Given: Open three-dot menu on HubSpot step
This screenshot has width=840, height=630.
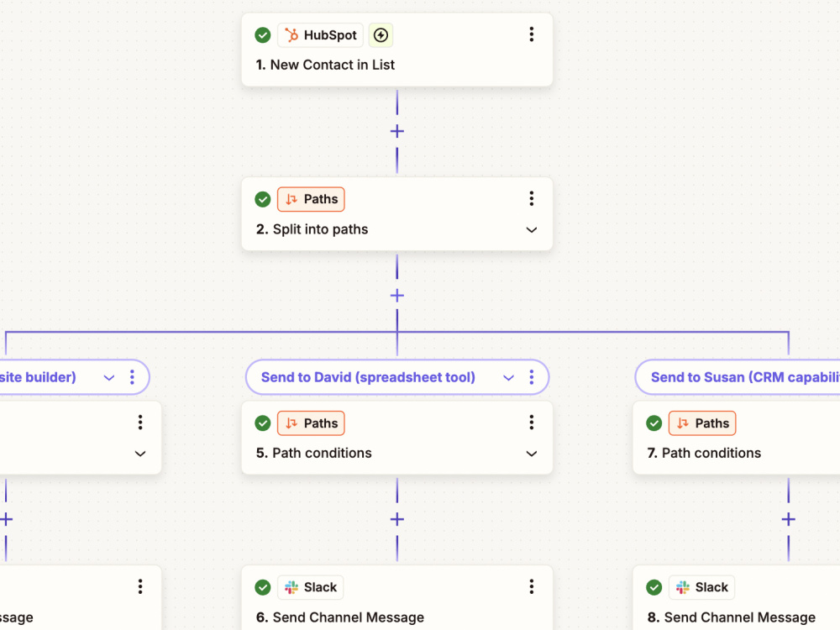Looking at the screenshot, I should (532, 34).
